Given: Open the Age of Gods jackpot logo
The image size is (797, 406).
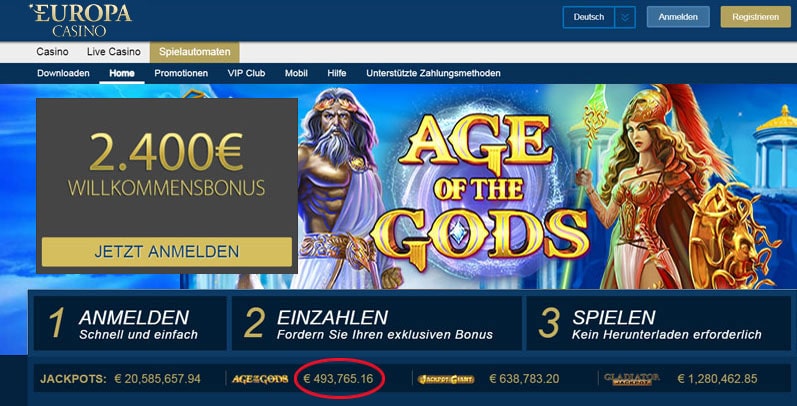Looking at the screenshot, I should (x=260, y=379).
